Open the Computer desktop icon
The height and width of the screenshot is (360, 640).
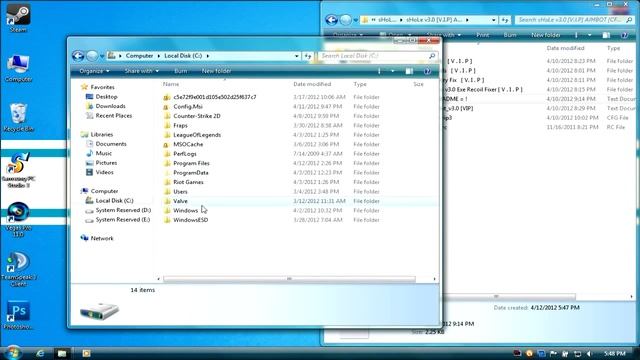point(18,68)
